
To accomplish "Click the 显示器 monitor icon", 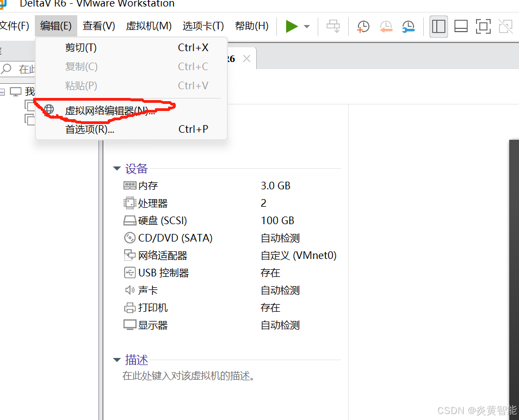I will coord(129,325).
